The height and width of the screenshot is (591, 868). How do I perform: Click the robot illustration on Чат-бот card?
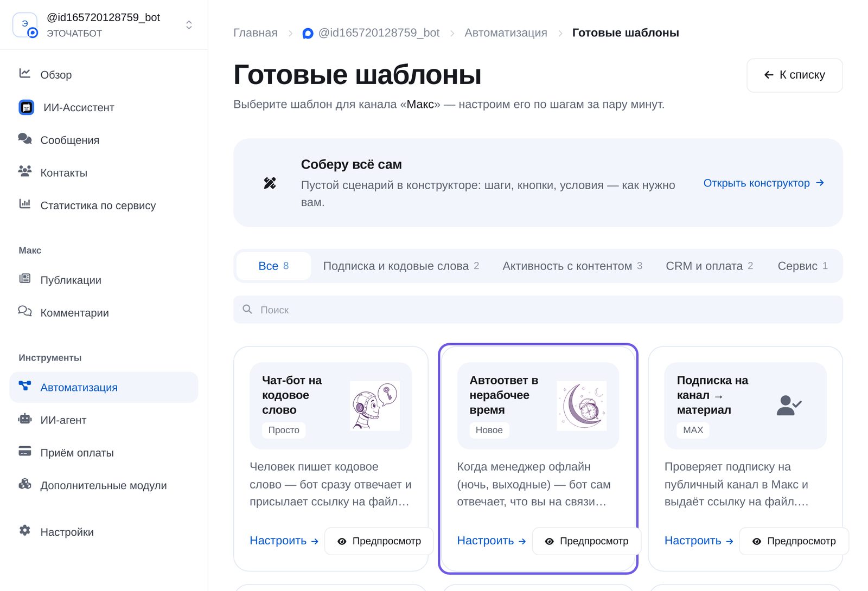375,406
